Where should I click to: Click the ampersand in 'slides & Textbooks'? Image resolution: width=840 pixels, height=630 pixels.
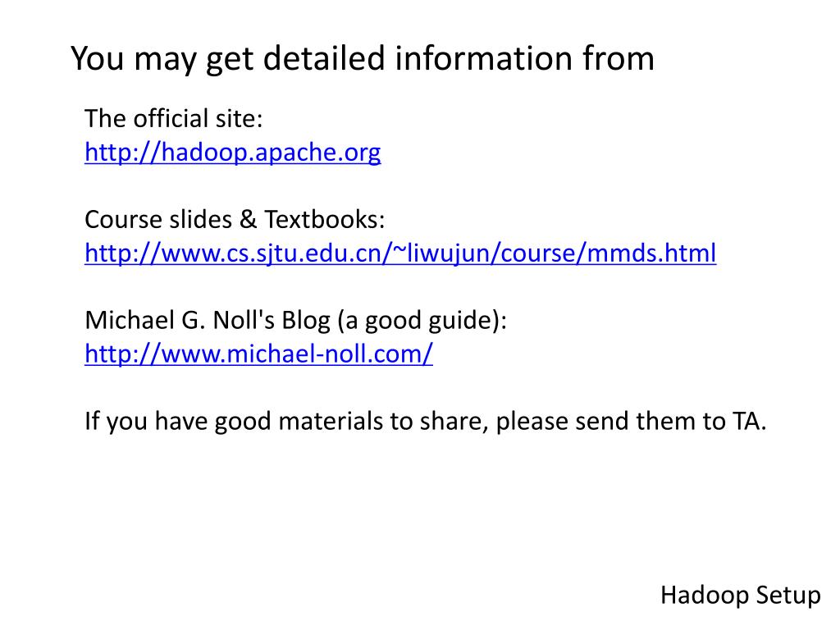tap(248, 219)
